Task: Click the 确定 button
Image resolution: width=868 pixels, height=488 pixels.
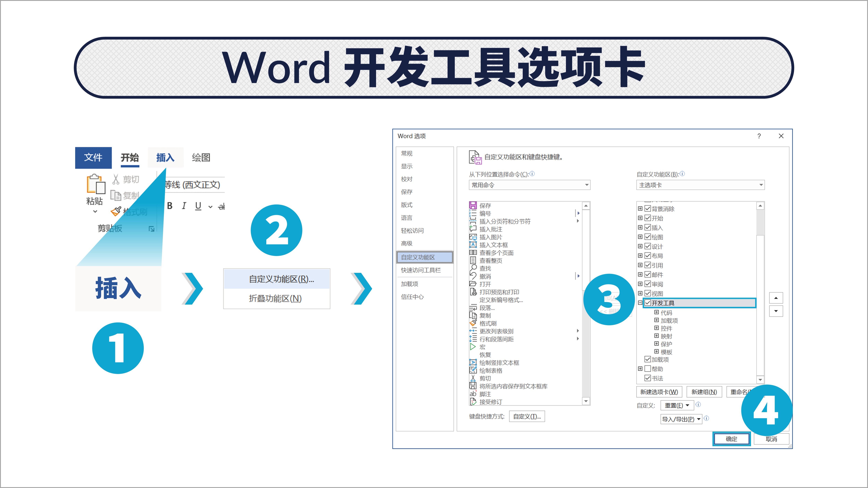Action: click(732, 439)
